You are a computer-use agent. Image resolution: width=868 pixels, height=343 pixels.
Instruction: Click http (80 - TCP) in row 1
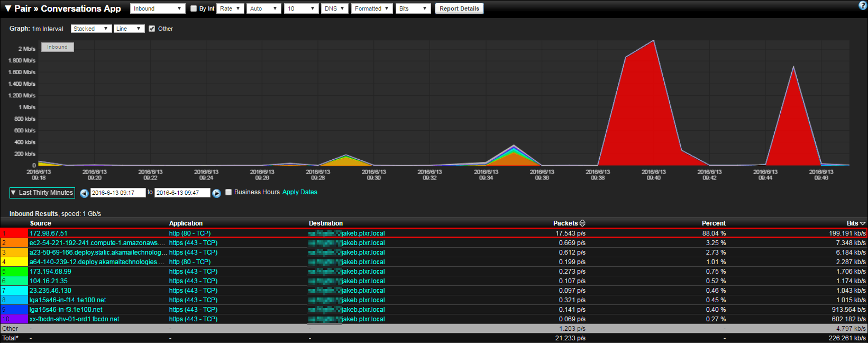tap(190, 233)
